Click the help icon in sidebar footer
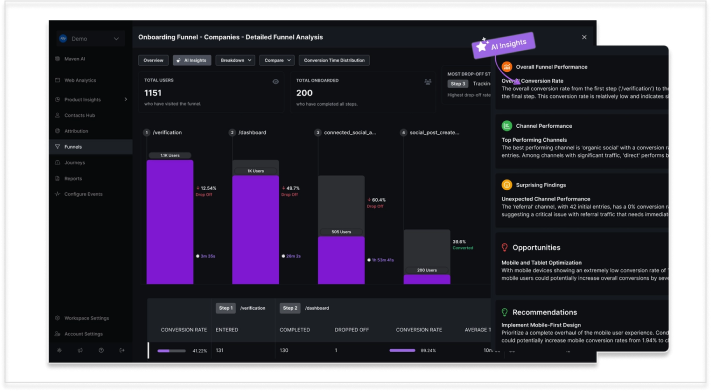Image resolution: width=711 pixels, height=391 pixels. [101, 350]
